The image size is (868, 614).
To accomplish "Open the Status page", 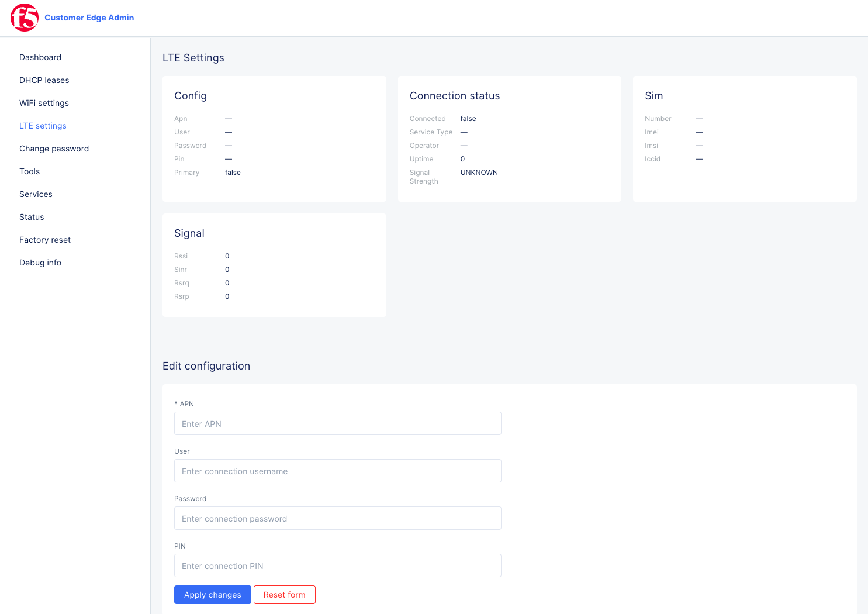I will pos(32,217).
